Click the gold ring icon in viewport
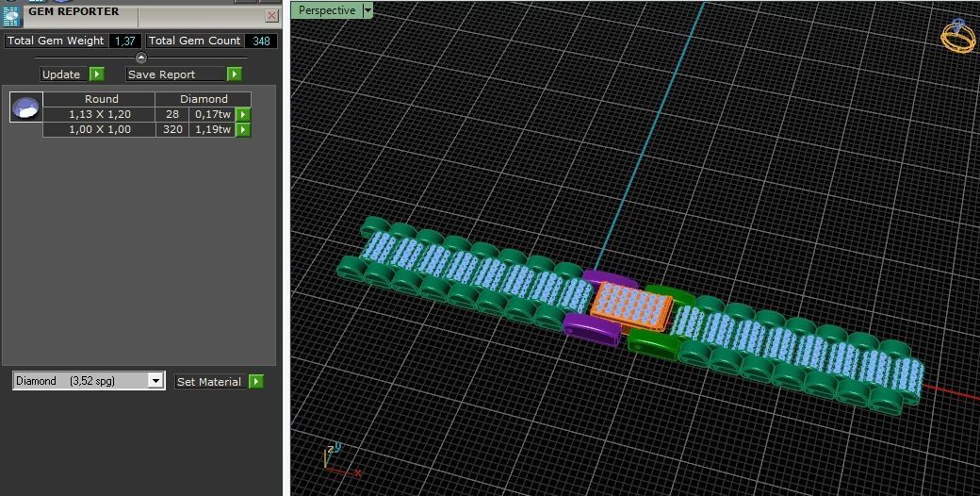This screenshot has height=496, width=980. (957, 36)
